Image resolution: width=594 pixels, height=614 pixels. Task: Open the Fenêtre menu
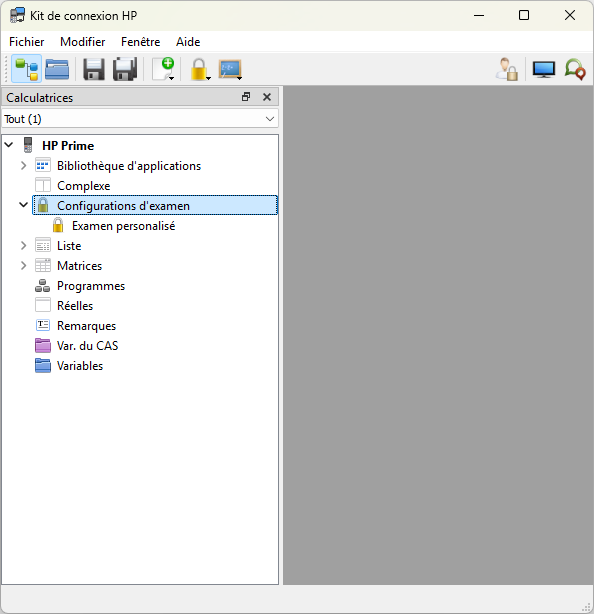pos(141,42)
